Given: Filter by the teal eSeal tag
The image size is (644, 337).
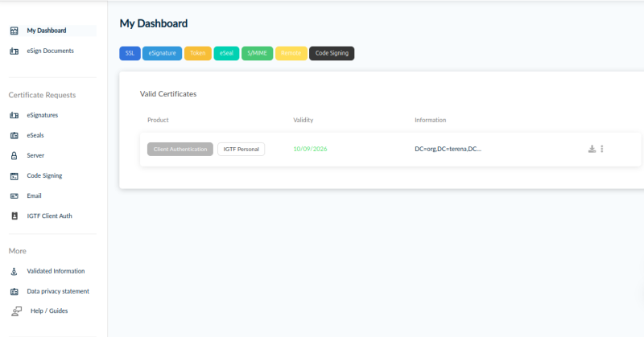Looking at the screenshot, I should (x=226, y=53).
